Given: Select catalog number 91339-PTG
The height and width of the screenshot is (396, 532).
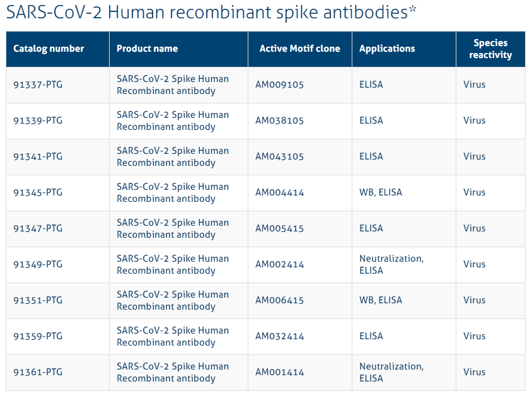Looking at the screenshot, I should click(x=38, y=120).
